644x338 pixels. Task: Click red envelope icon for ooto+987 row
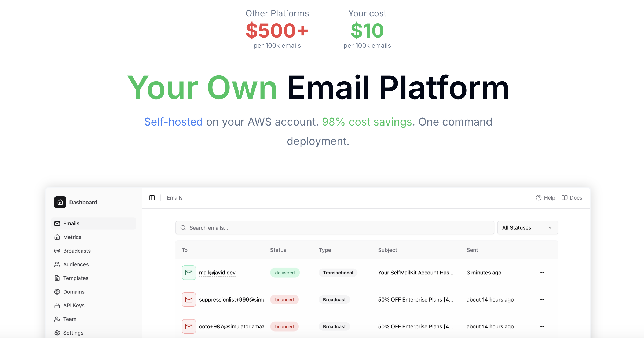189,326
